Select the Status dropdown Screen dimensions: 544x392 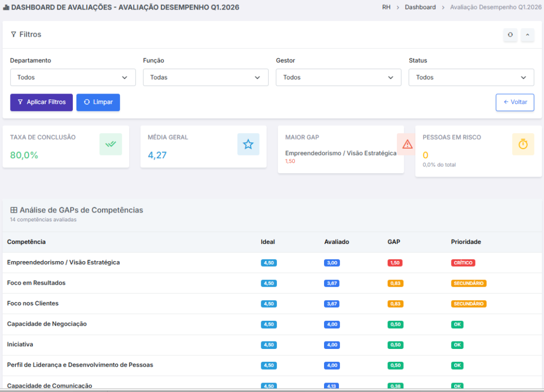pyautogui.click(x=471, y=78)
